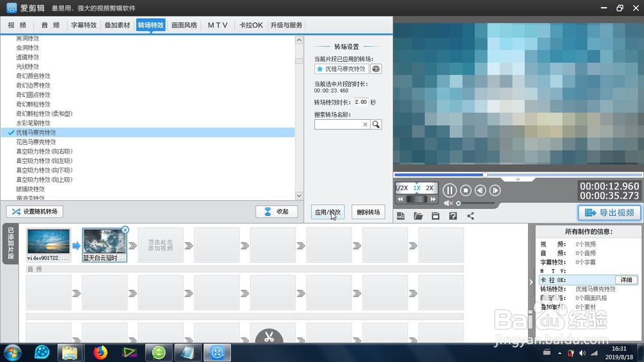
Task: Create a new project with the NEW icon
Action: click(401, 216)
